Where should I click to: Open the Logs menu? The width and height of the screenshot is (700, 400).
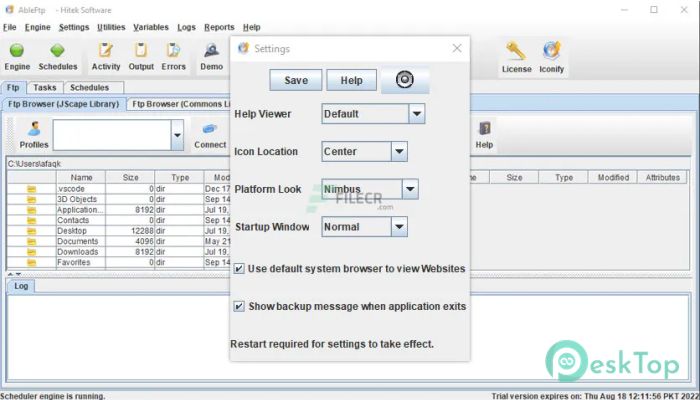coord(186,27)
